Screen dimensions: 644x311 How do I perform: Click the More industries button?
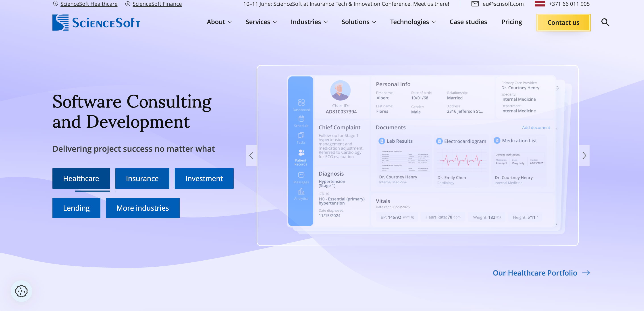tap(143, 208)
